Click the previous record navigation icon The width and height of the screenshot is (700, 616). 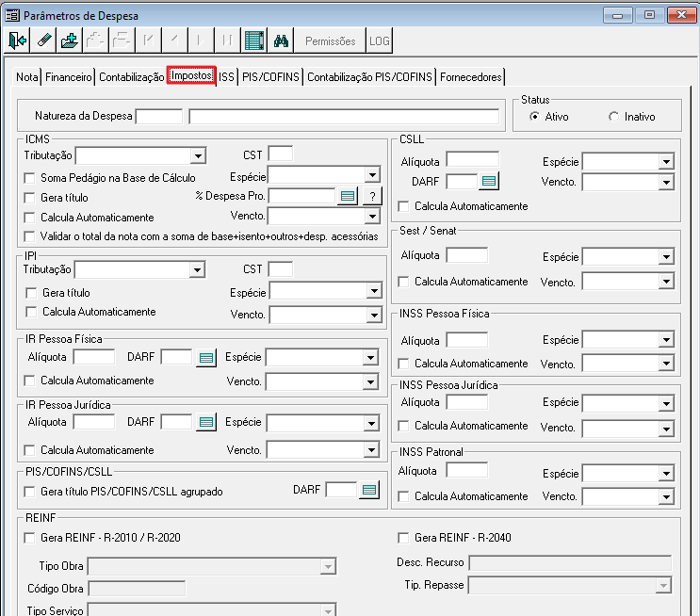click(174, 41)
